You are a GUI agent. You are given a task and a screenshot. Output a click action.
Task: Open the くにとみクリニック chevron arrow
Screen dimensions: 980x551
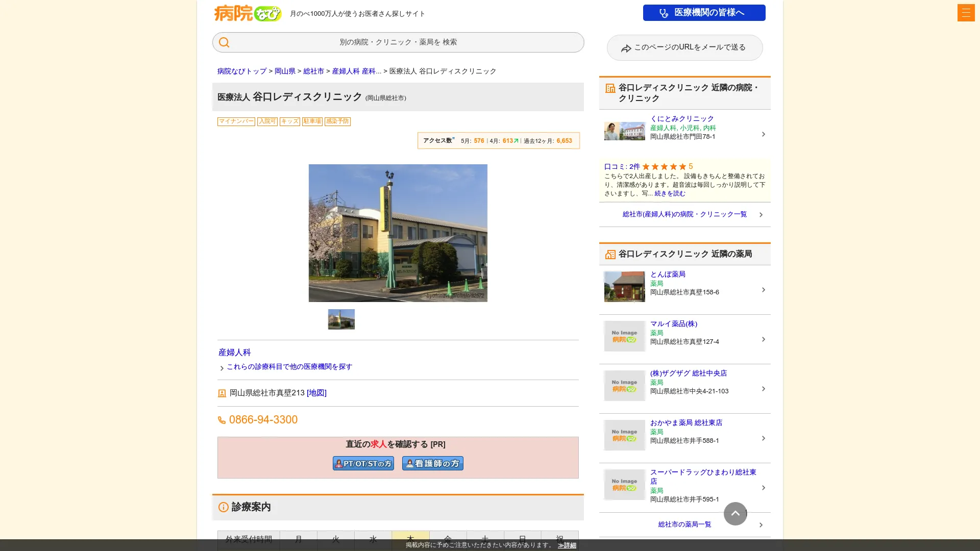pyautogui.click(x=763, y=134)
